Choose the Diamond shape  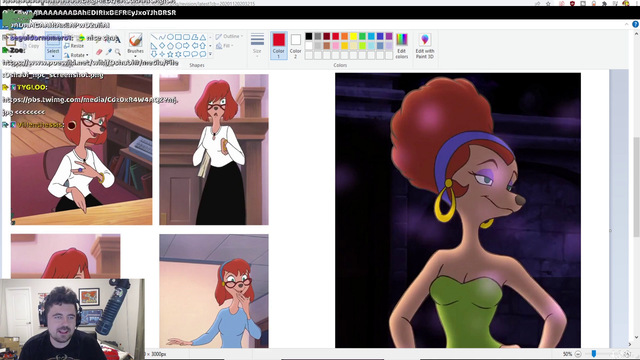coord(162,46)
